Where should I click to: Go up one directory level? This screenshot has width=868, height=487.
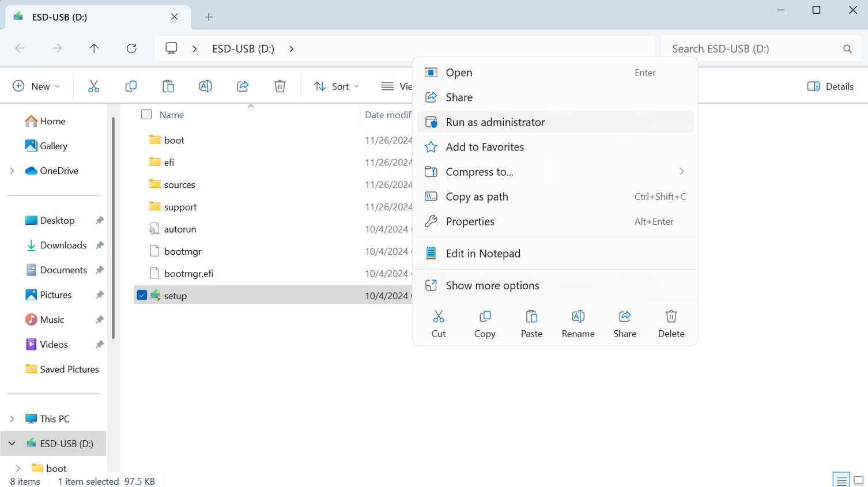94,48
